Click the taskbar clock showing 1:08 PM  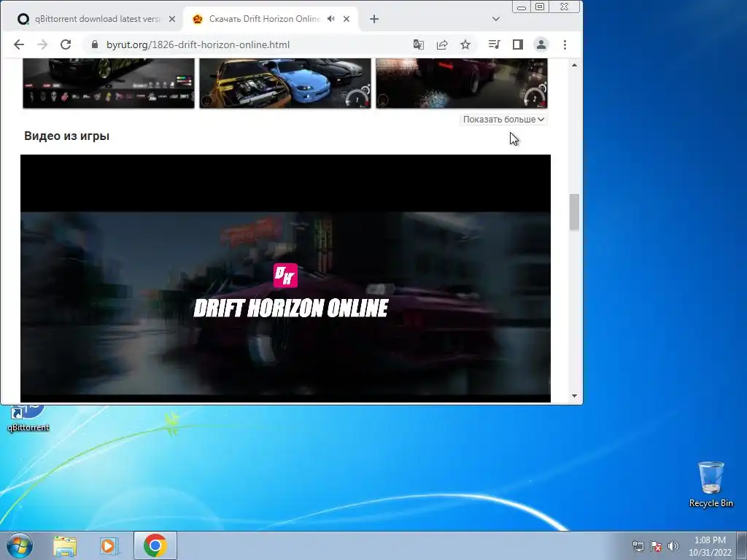pyautogui.click(x=710, y=546)
